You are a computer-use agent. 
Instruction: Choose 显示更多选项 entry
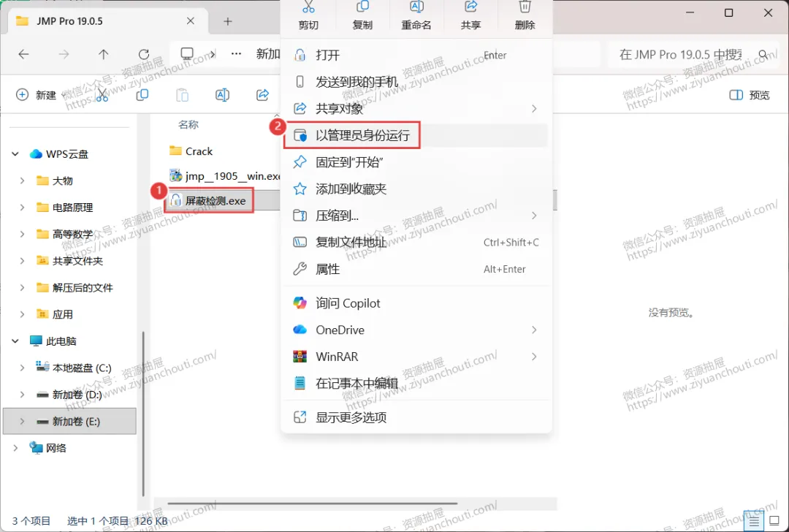click(416, 417)
